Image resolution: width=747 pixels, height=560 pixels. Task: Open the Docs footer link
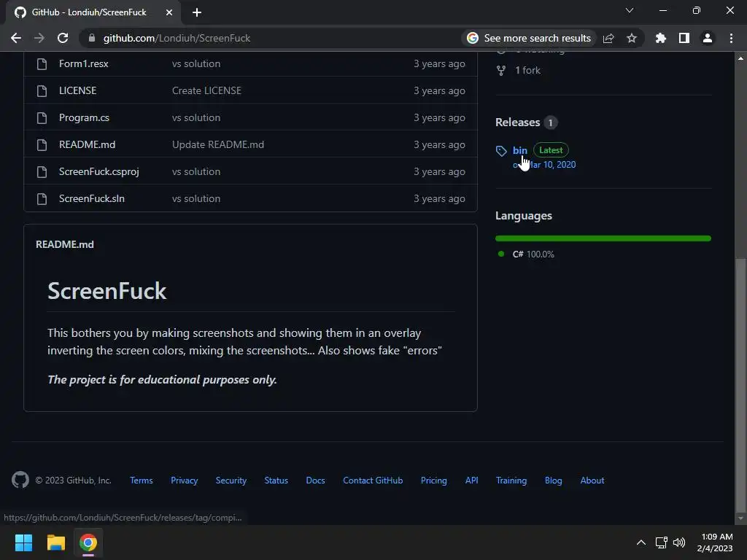coord(315,481)
